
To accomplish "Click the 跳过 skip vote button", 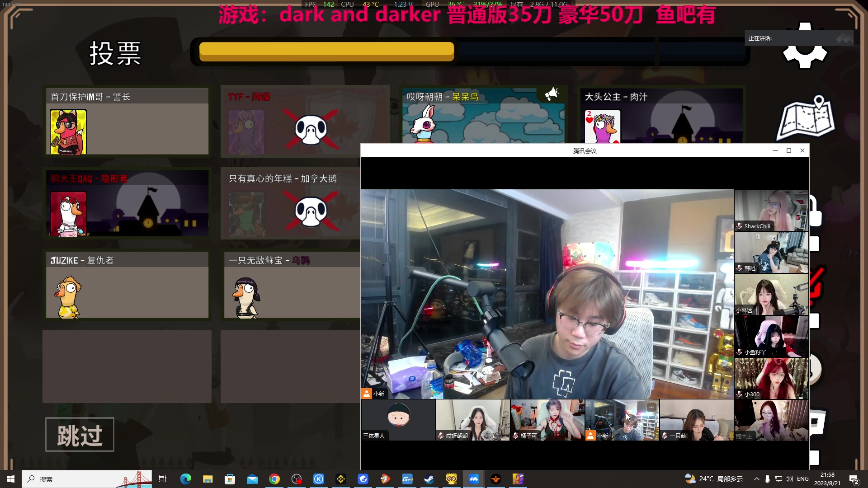I will click(x=80, y=434).
